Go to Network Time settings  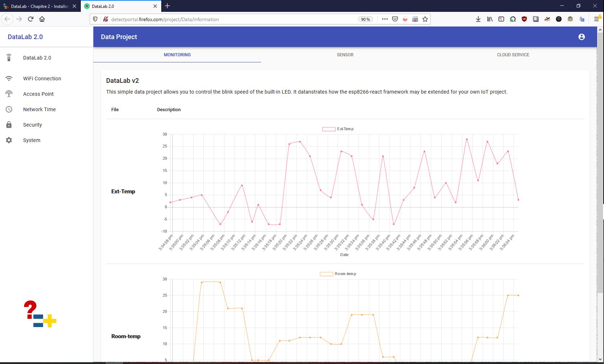[39, 109]
